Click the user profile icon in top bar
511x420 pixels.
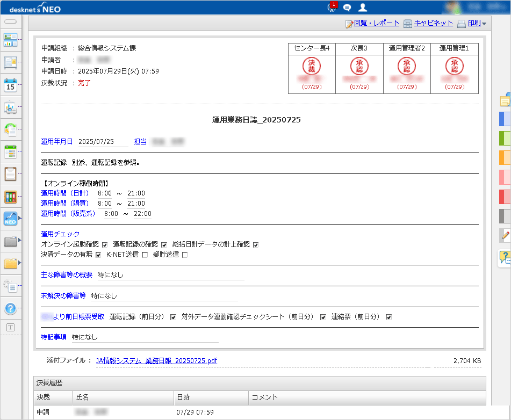pos(362,7)
